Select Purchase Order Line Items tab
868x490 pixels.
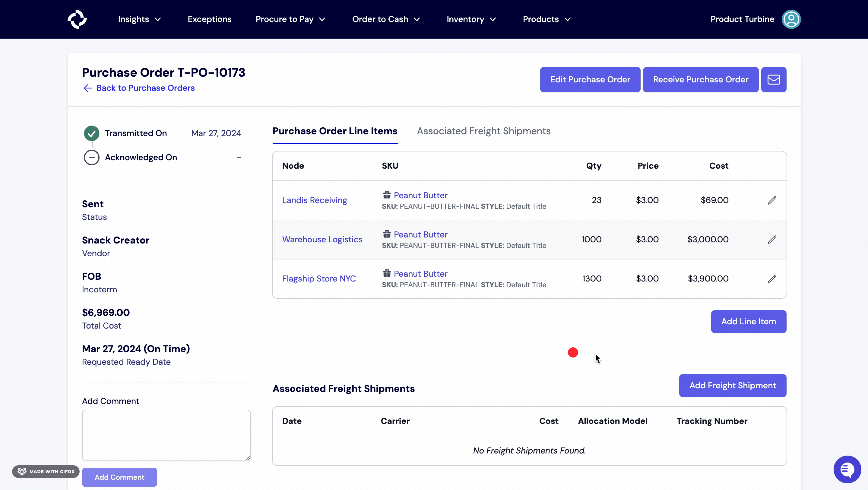334,131
